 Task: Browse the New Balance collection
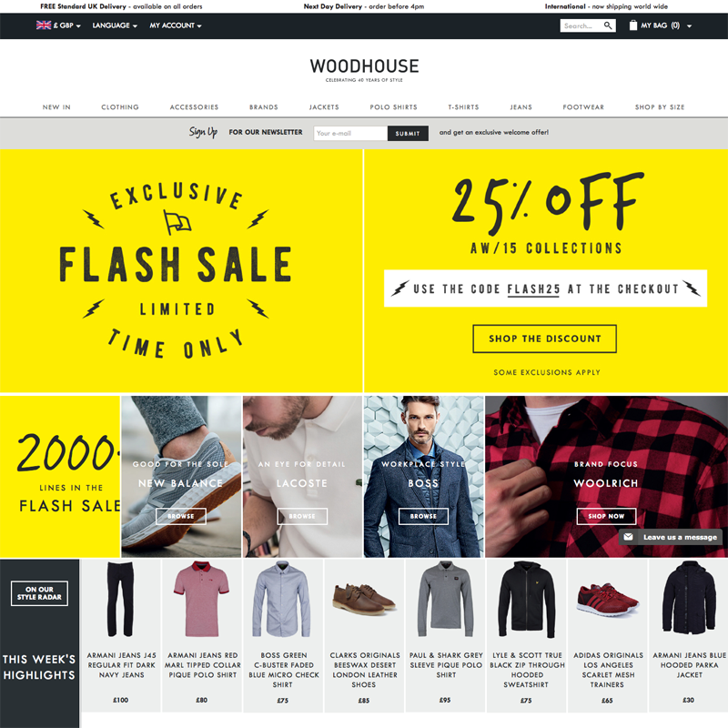click(x=180, y=516)
